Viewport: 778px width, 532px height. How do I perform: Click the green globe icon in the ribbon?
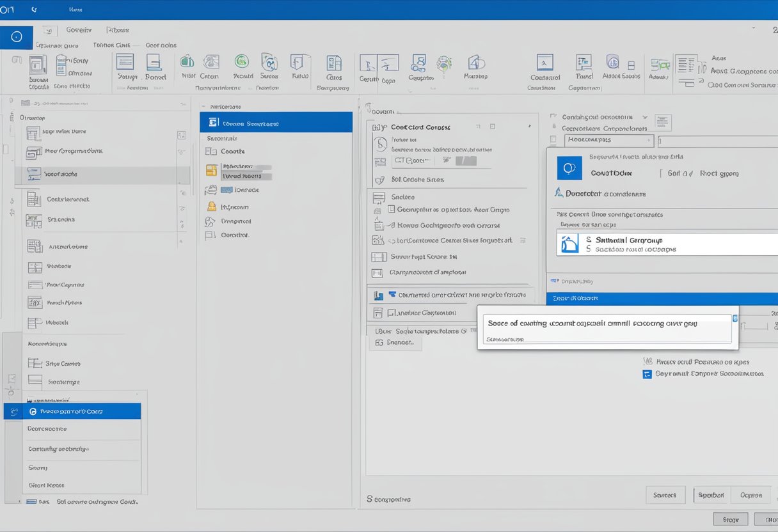coord(242,62)
